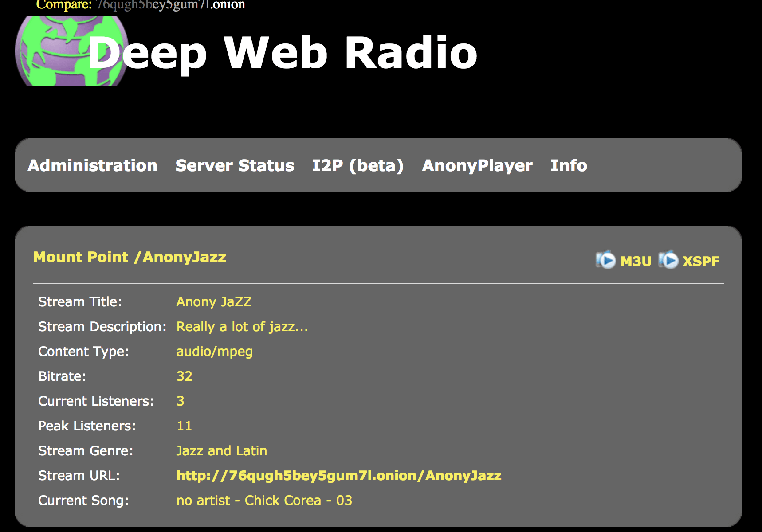Screen dimensions: 762x532
Task: Click the description 'Really a lot of jazz...'
Action: tap(242, 327)
